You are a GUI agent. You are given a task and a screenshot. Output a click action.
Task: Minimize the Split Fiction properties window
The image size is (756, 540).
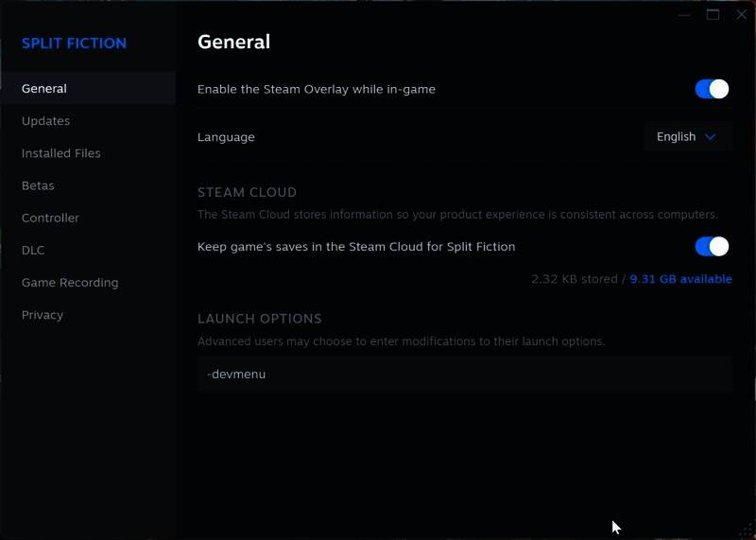point(684,15)
